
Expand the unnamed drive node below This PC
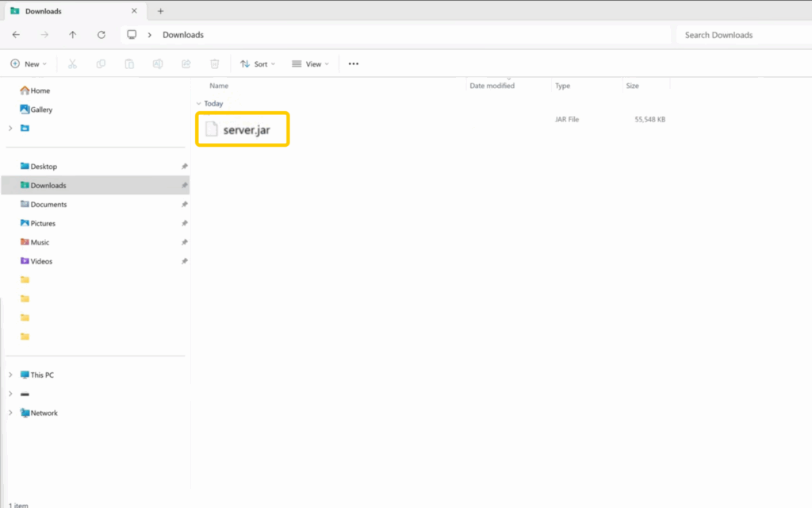[10, 394]
